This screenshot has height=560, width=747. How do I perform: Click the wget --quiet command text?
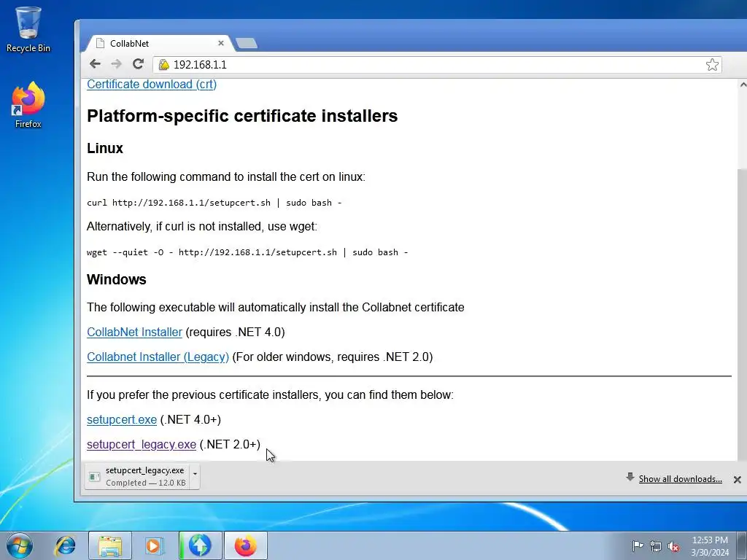click(247, 252)
